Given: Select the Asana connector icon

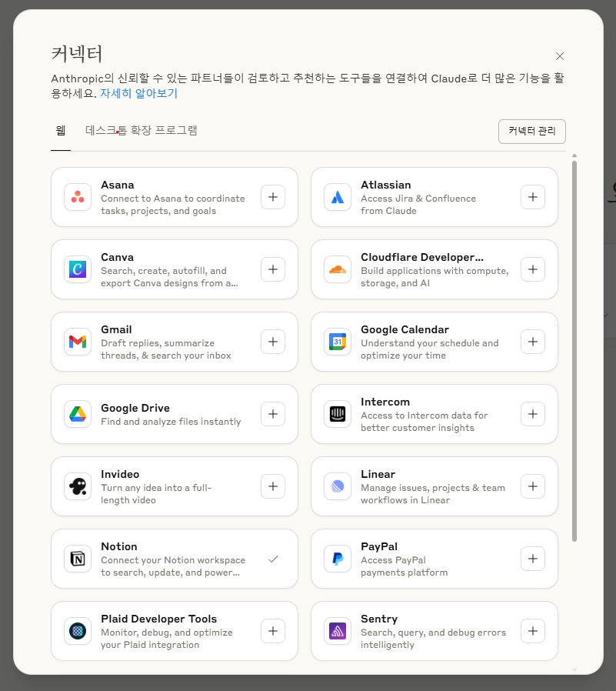Looking at the screenshot, I should tap(76, 197).
